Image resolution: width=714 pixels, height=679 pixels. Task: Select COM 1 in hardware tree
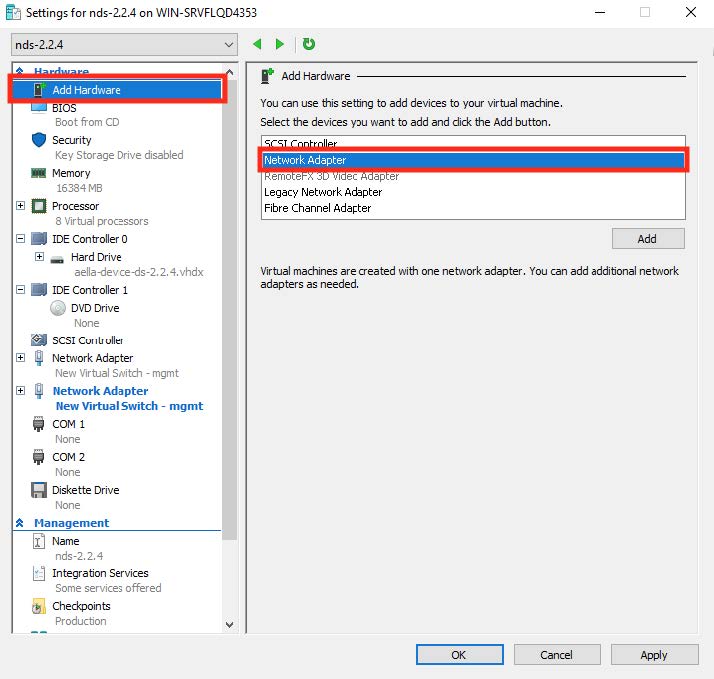pyautogui.click(x=68, y=424)
